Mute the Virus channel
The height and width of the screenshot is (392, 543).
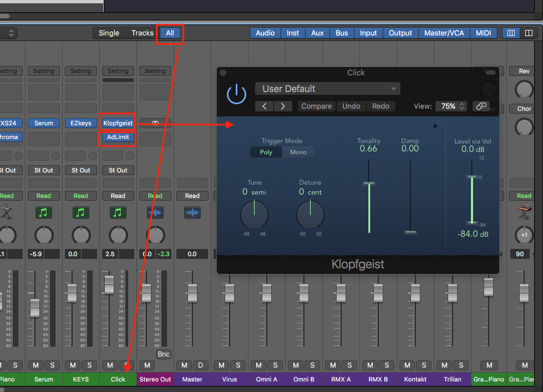221,365
